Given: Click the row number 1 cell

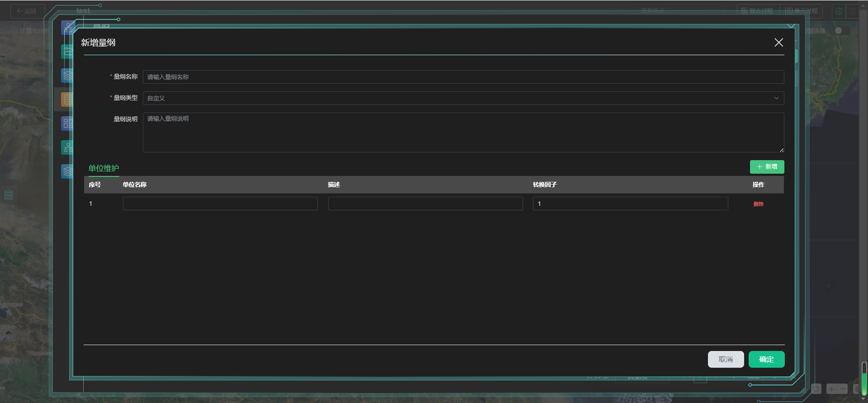Looking at the screenshot, I should coord(90,204).
